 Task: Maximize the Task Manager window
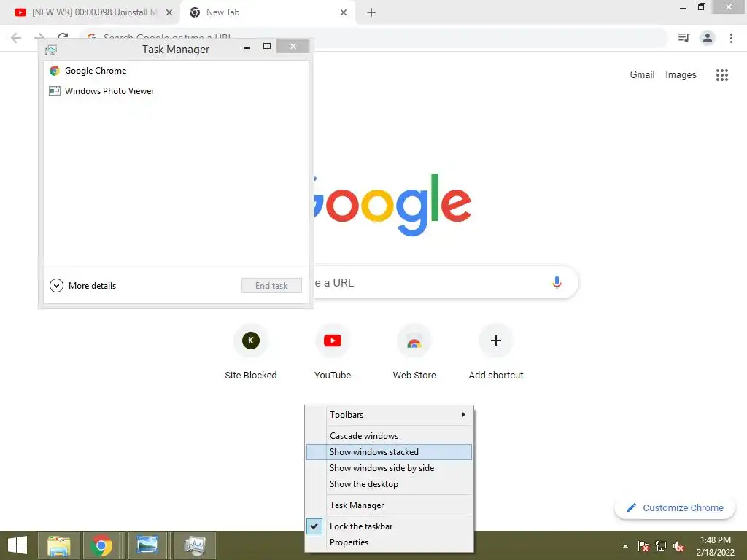click(267, 46)
